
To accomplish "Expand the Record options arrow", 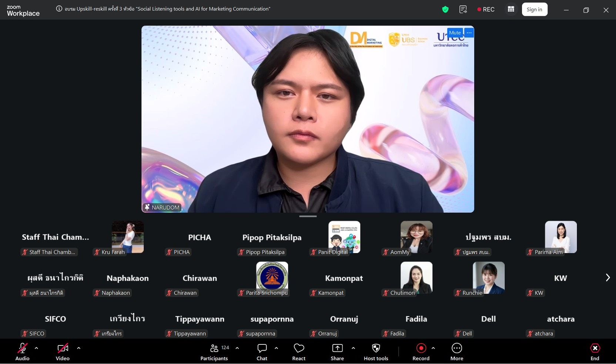I will [433, 348].
